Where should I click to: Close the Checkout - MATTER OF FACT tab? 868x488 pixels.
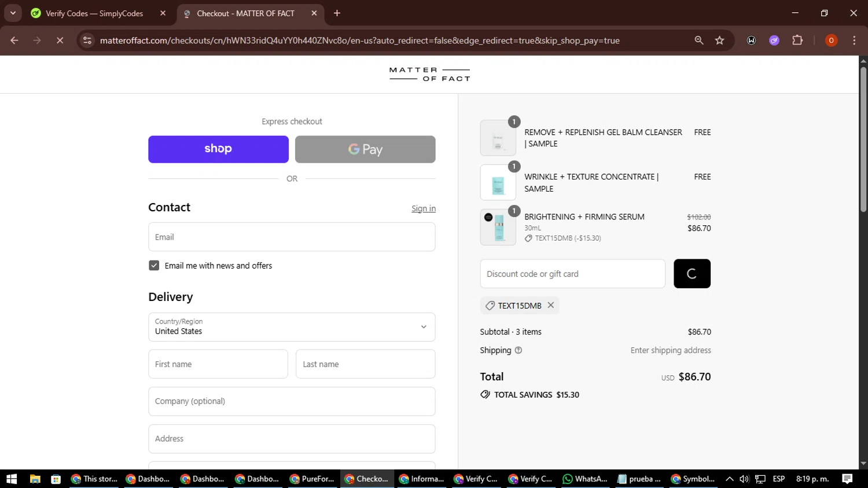point(314,13)
